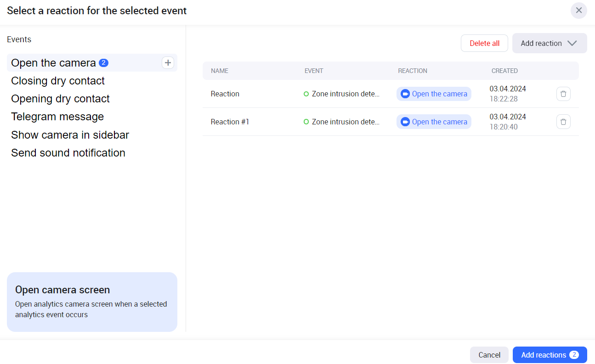
Task: Delete the first Reaction row with trash icon
Action: click(563, 94)
